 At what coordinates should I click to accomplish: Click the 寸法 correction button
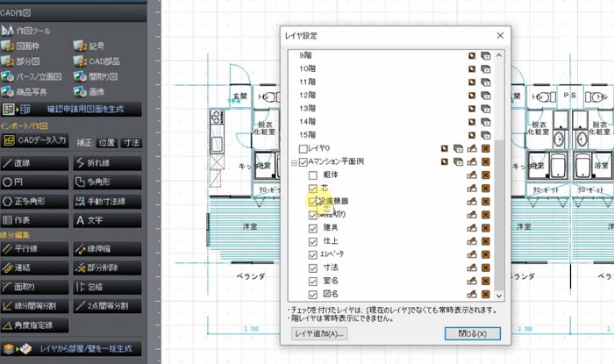(132, 143)
